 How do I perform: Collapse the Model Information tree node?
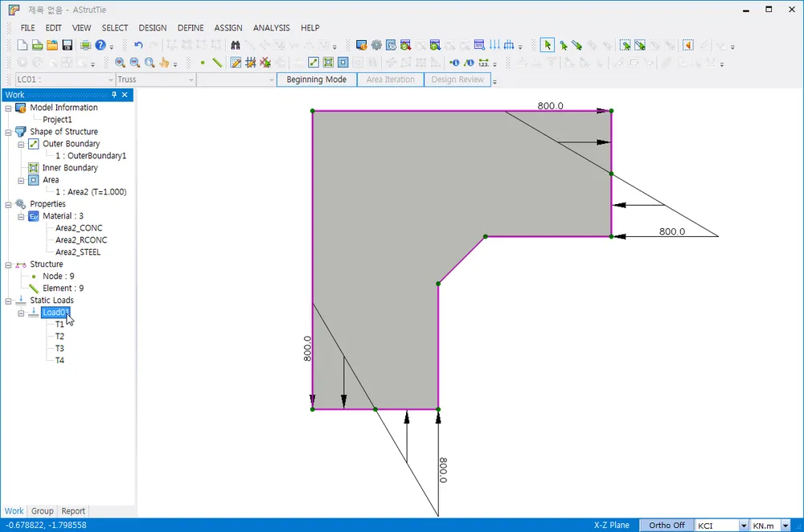click(x=8, y=108)
